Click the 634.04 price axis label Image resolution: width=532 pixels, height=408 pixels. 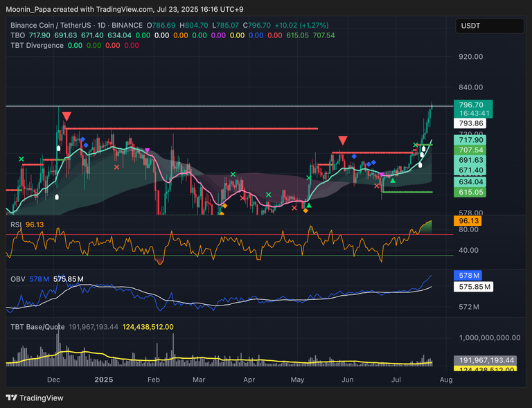[470, 181]
